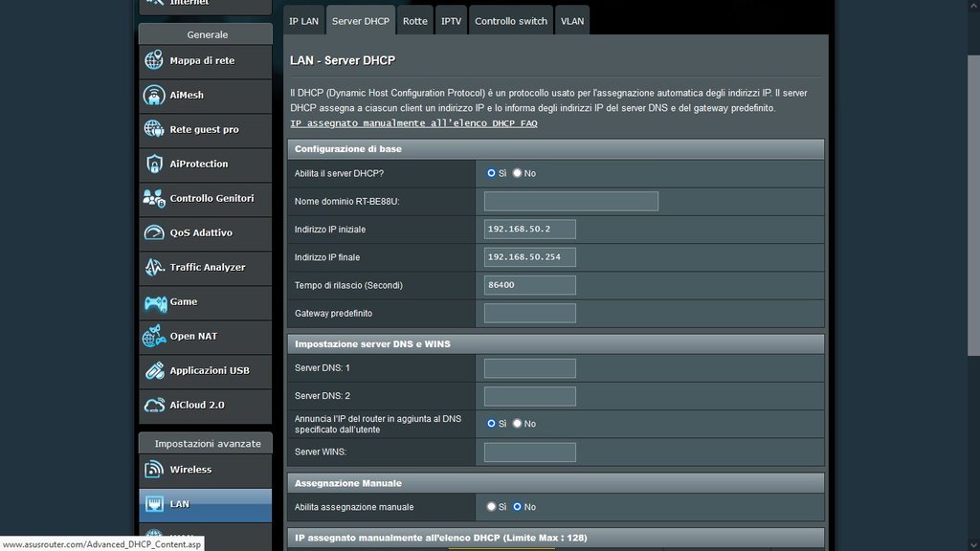Click the Tempo di rilascio field
980x551 pixels.
click(x=529, y=285)
